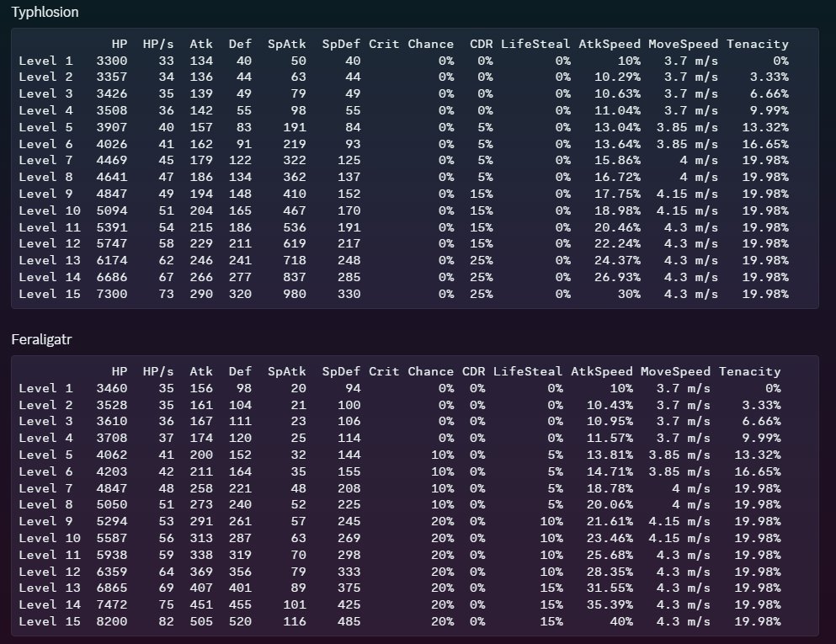The width and height of the screenshot is (836, 644).
Task: Select Feraligatr Level 15 Def value 520
Action: [240, 621]
